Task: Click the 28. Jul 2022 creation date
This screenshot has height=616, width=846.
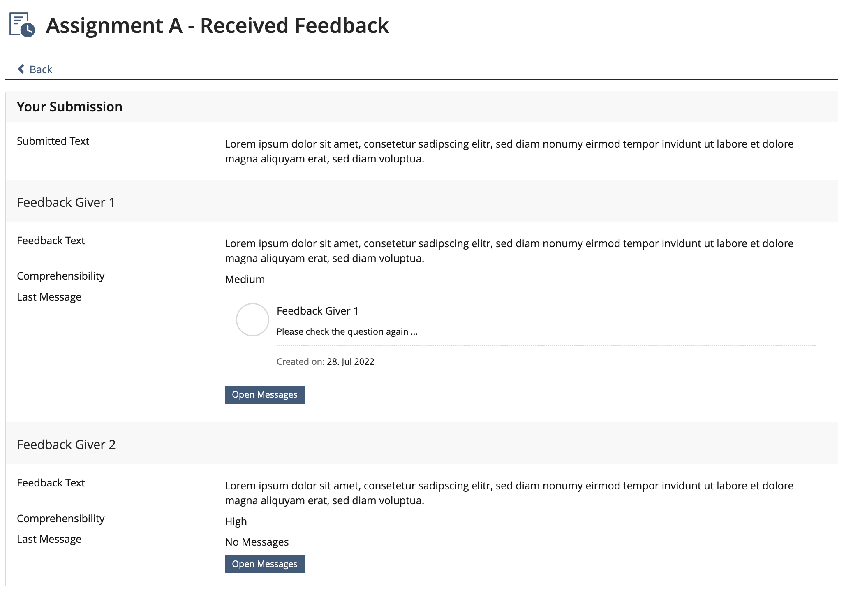Action: click(x=350, y=361)
